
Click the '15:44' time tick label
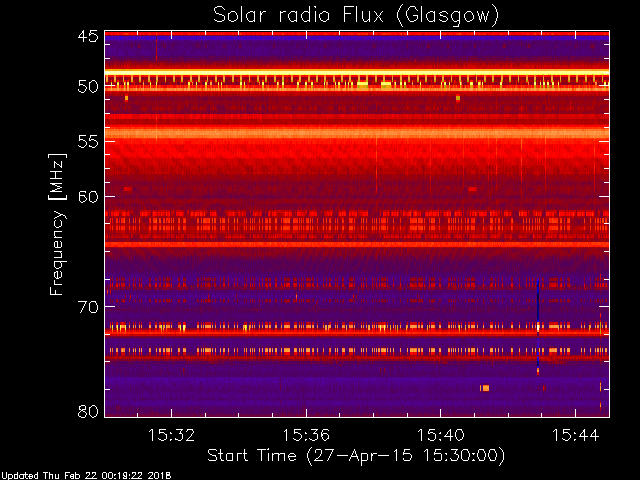click(576, 435)
